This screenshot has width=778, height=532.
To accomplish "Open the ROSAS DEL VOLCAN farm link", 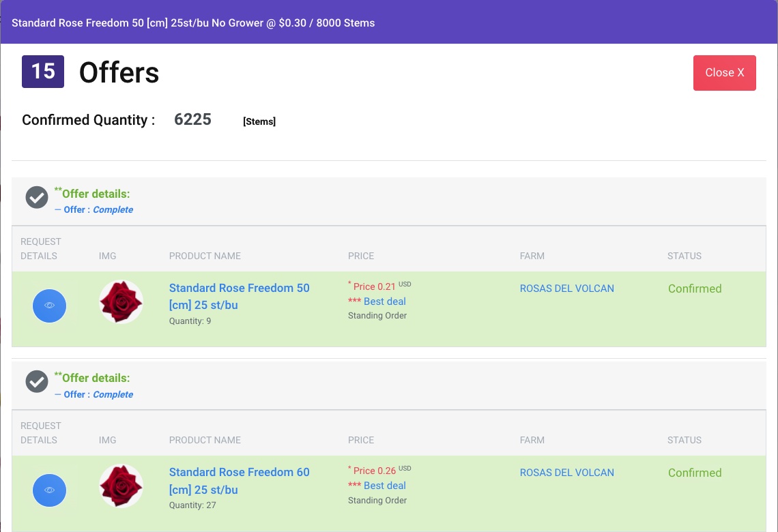I will point(567,289).
